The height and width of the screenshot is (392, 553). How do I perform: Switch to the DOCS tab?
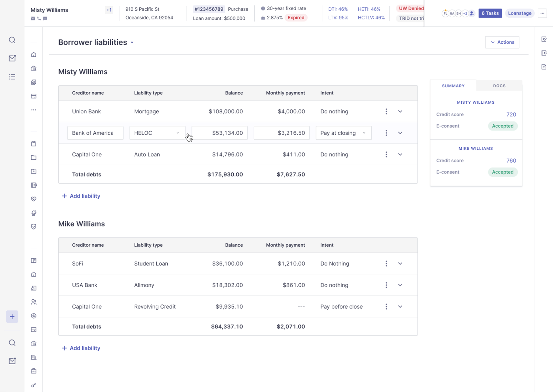tap(499, 86)
